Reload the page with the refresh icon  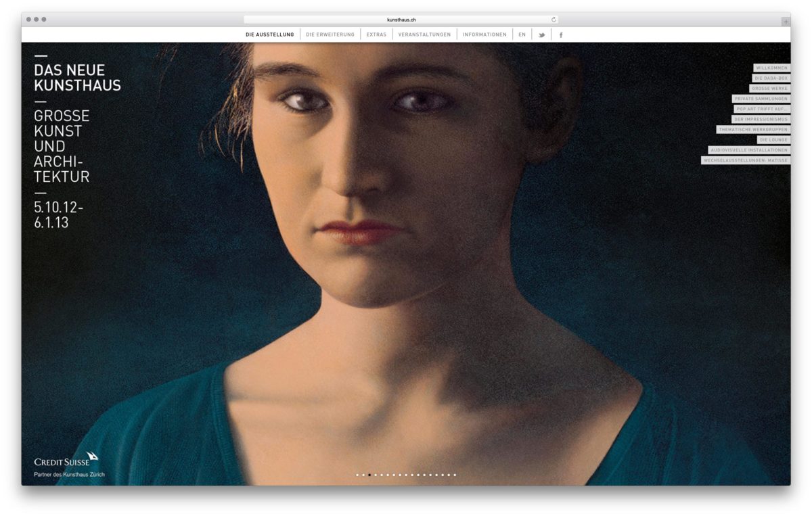coord(554,20)
